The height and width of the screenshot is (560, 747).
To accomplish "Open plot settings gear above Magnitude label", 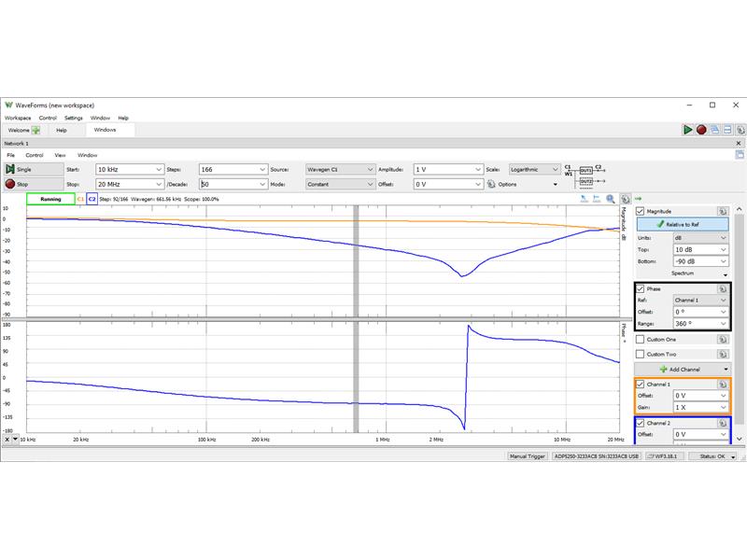I will coord(626,199).
